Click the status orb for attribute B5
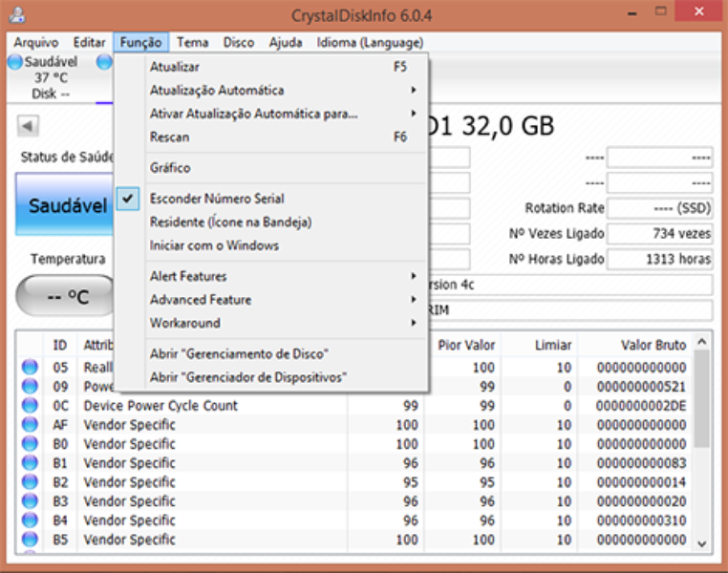728x573 pixels. point(30,540)
